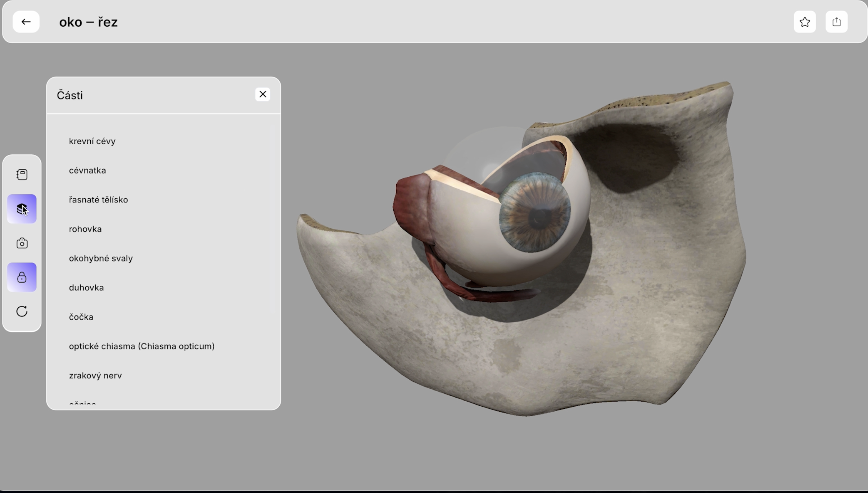Close the Části panel
The height and width of the screenshot is (493, 868).
(262, 94)
